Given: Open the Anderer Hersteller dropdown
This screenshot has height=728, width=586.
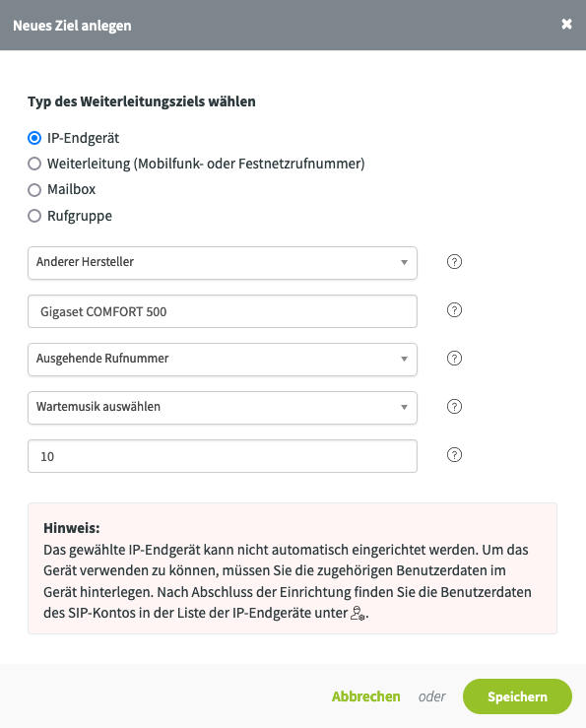Looking at the screenshot, I should (223, 263).
